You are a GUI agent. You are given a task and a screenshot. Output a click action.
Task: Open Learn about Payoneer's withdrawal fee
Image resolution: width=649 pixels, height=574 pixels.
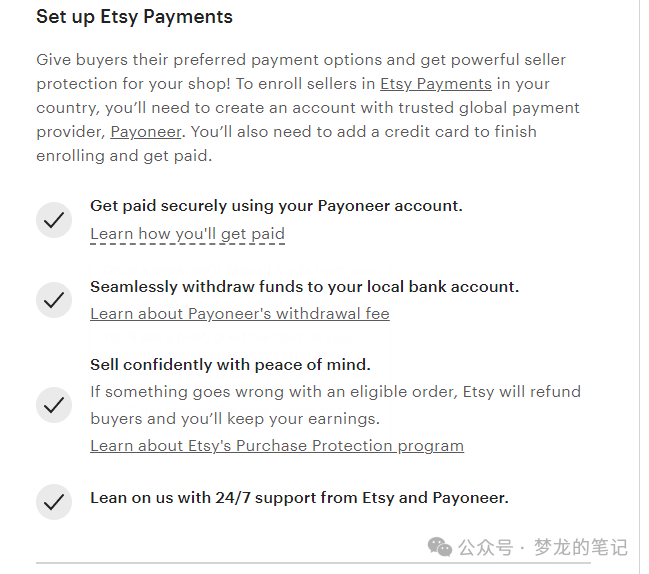240,314
